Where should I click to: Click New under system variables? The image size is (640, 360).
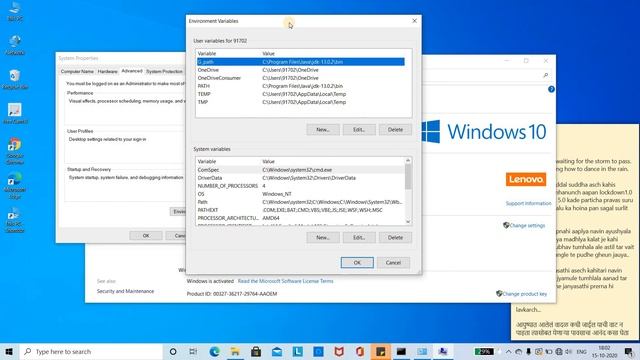[323, 237]
